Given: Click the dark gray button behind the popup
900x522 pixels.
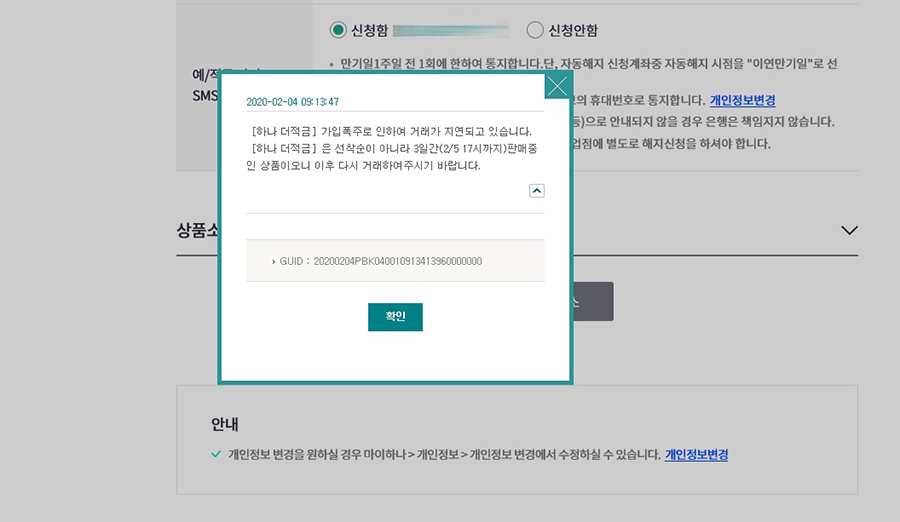Looking at the screenshot, I should 593,301.
